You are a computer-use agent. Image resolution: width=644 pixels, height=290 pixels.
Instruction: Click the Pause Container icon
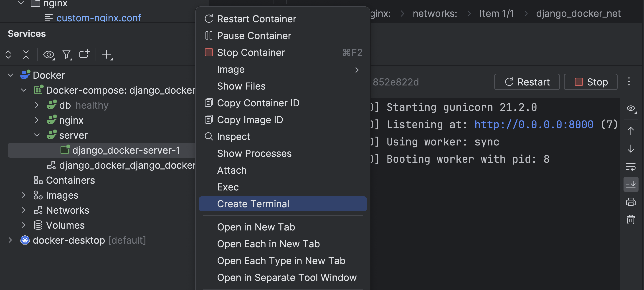tap(209, 35)
